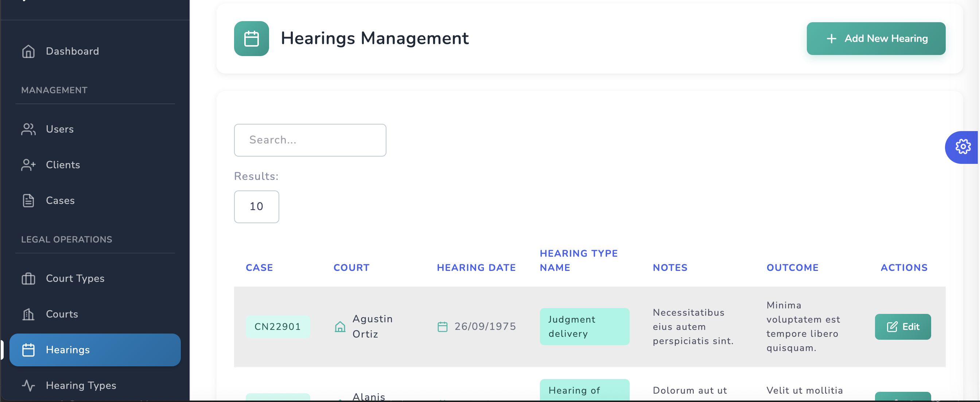The height and width of the screenshot is (402, 980).
Task: Select the Courts building icon
Action: [x=28, y=314]
